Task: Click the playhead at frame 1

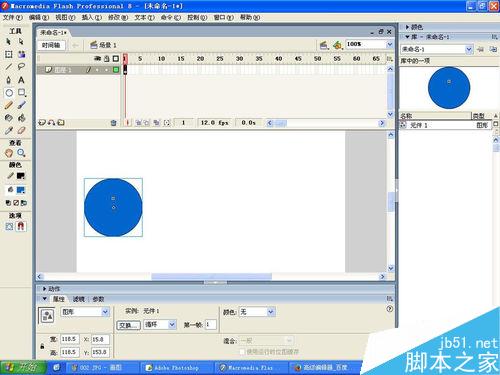Action: (125, 59)
